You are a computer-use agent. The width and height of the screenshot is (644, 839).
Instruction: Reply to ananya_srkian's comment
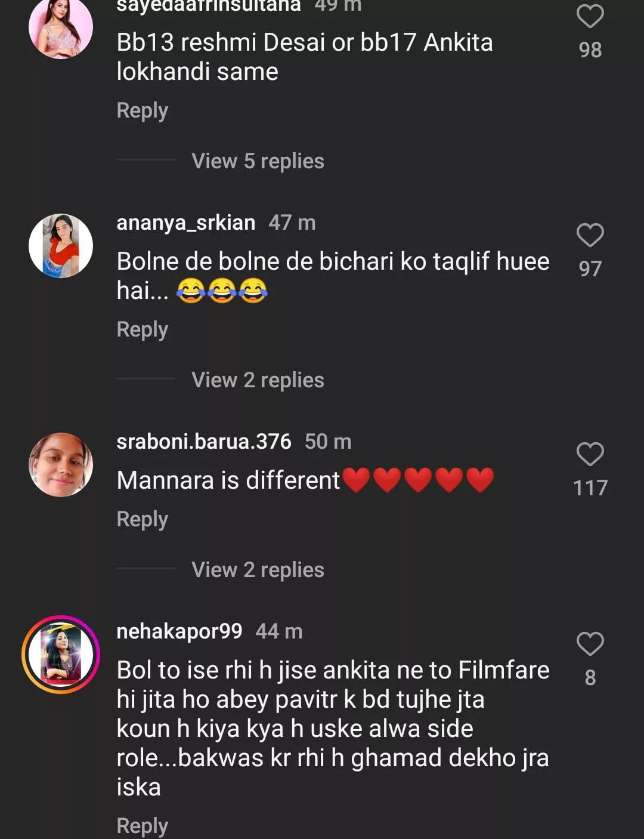point(142,329)
